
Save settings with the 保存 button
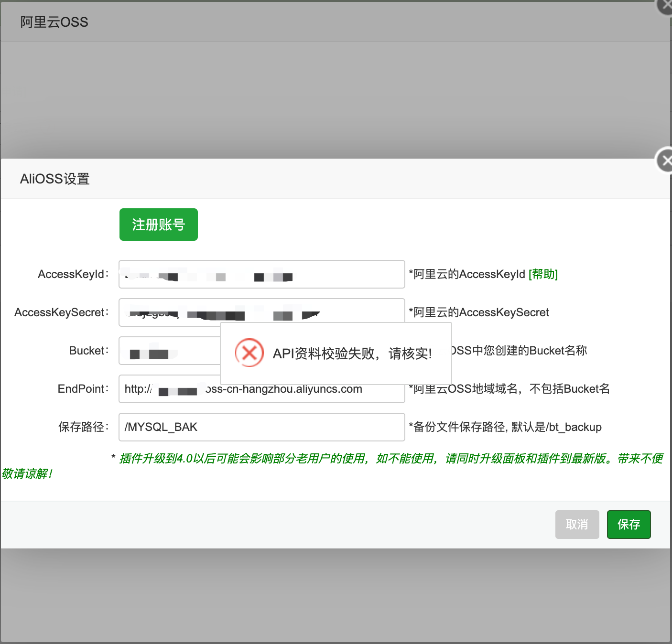[629, 525]
